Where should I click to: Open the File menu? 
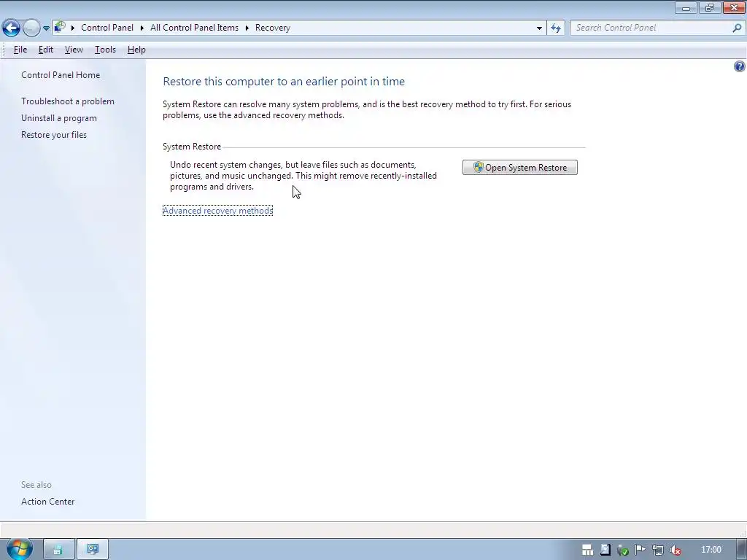tap(20, 50)
